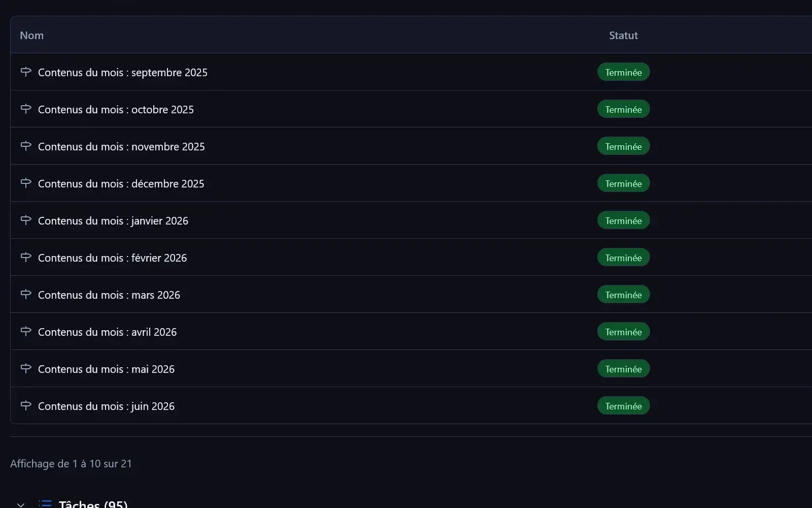Image resolution: width=812 pixels, height=508 pixels.
Task: Click milestone icon for mai 2026
Action: coord(26,368)
